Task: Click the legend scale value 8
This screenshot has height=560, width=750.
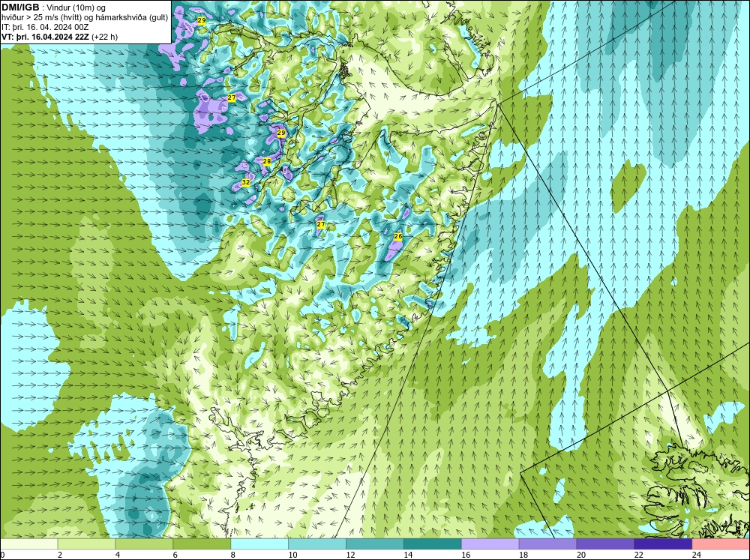Action: tap(233, 555)
